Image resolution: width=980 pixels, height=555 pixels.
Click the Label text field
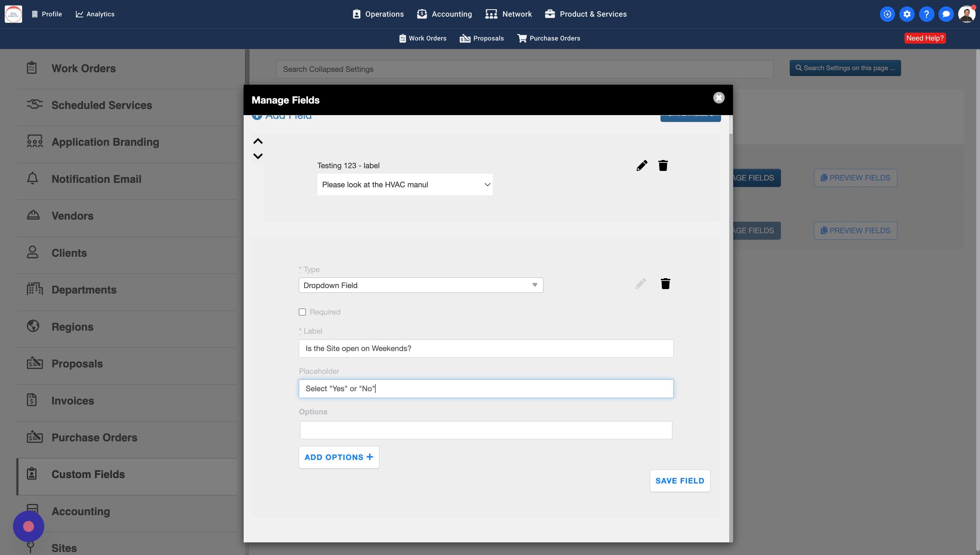coord(486,348)
